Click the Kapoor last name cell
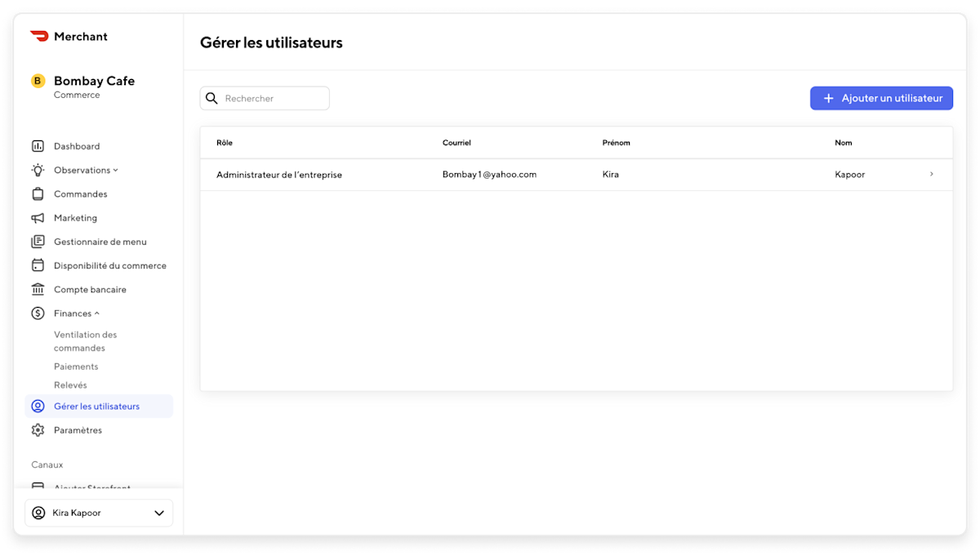The height and width of the screenshot is (560, 980). point(850,175)
